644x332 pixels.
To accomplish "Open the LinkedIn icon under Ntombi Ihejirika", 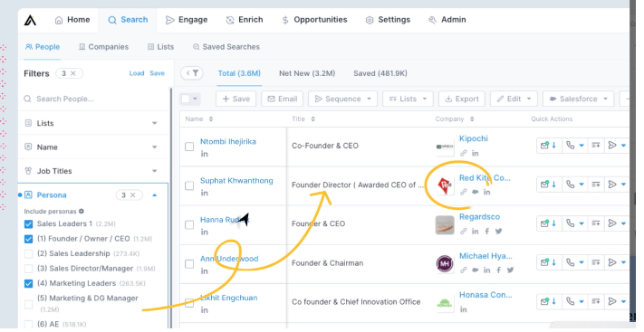I will coord(204,154).
